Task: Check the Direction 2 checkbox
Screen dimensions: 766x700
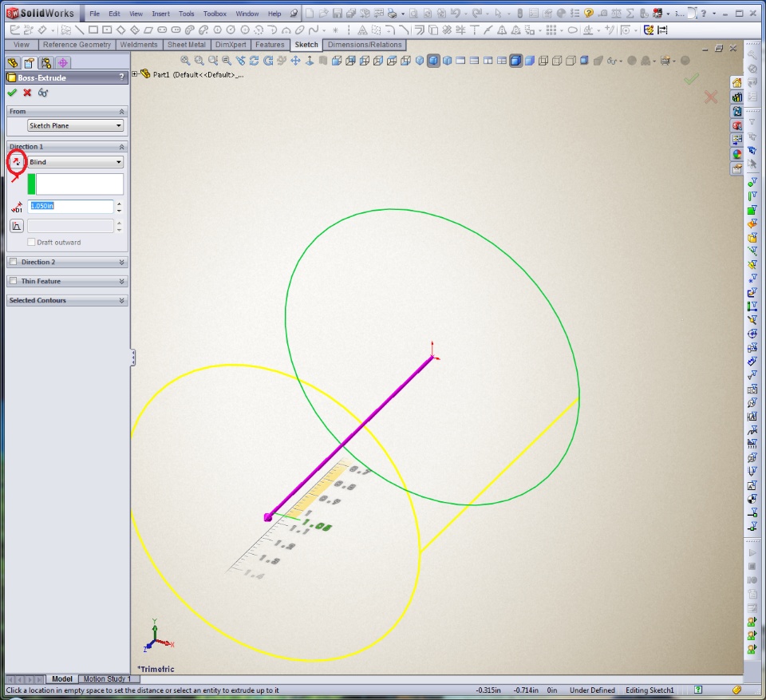Action: [x=14, y=262]
